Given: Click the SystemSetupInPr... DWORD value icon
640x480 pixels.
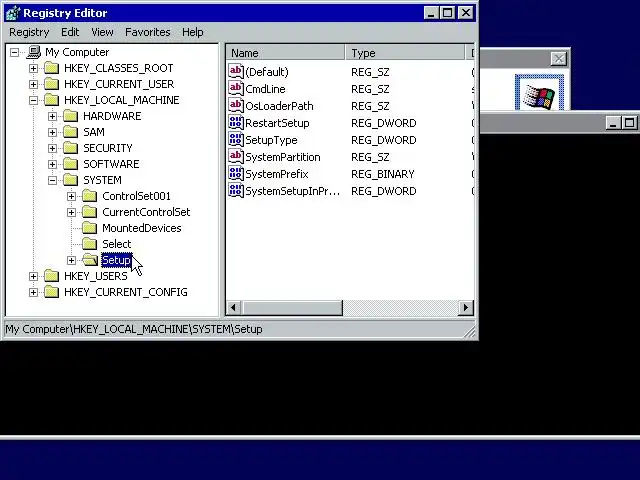Looking at the screenshot, I should [x=236, y=191].
